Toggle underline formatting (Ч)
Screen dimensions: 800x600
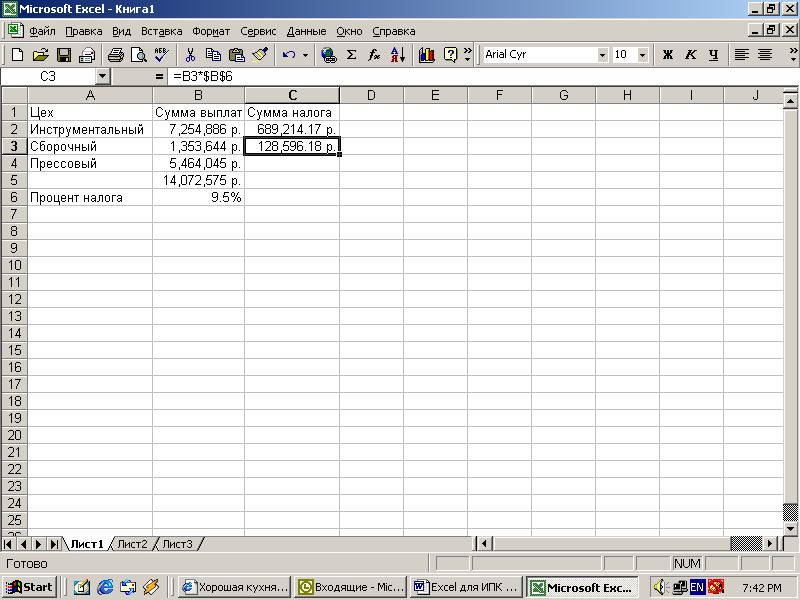click(713, 55)
